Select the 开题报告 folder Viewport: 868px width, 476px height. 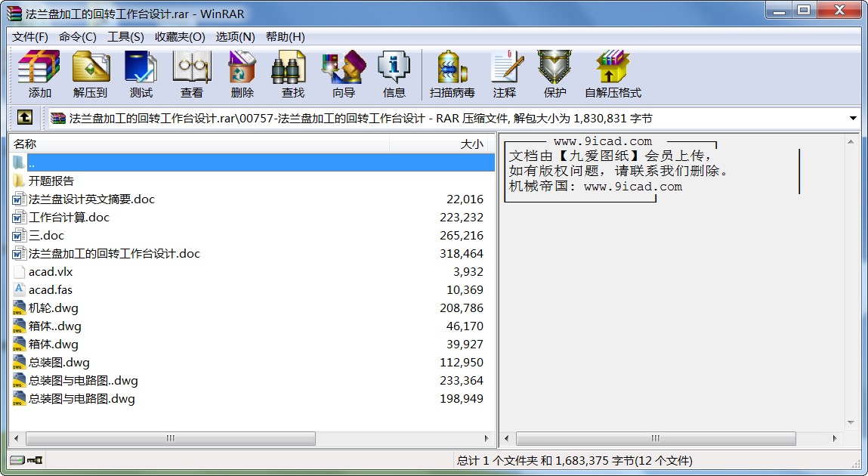point(51,181)
